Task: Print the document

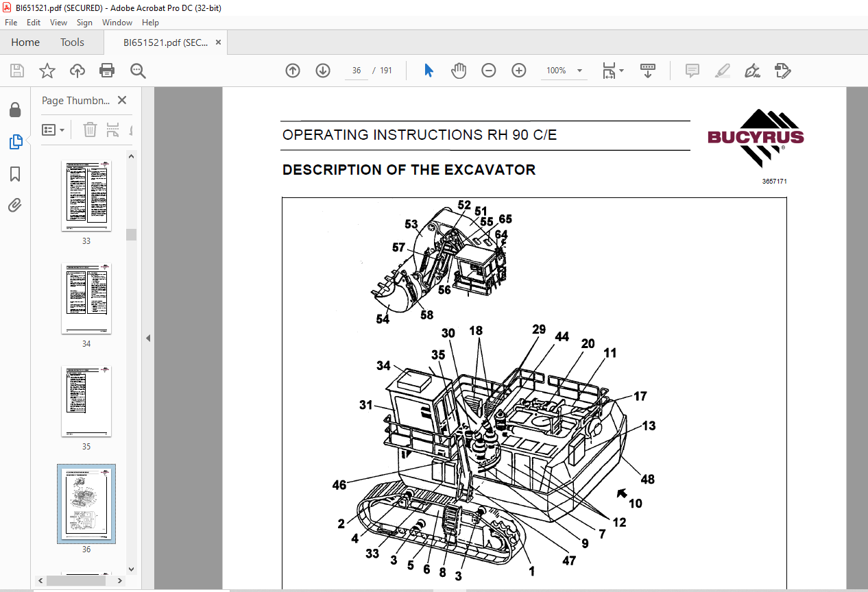Action: [107, 71]
